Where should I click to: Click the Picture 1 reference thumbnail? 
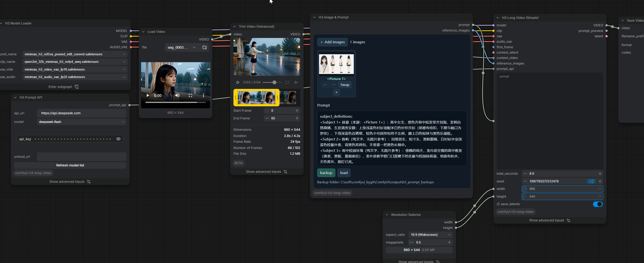point(336,64)
